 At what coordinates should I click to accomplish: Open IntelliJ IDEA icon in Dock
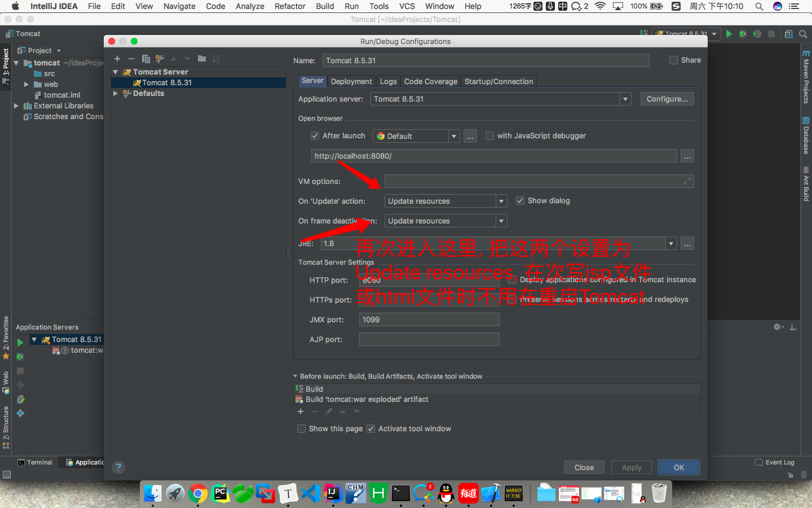pyautogui.click(x=333, y=493)
